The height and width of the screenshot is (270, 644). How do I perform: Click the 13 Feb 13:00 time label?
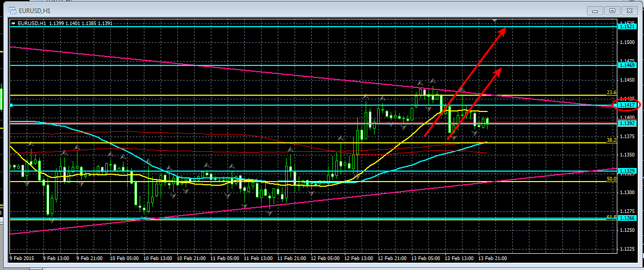pos(459,258)
